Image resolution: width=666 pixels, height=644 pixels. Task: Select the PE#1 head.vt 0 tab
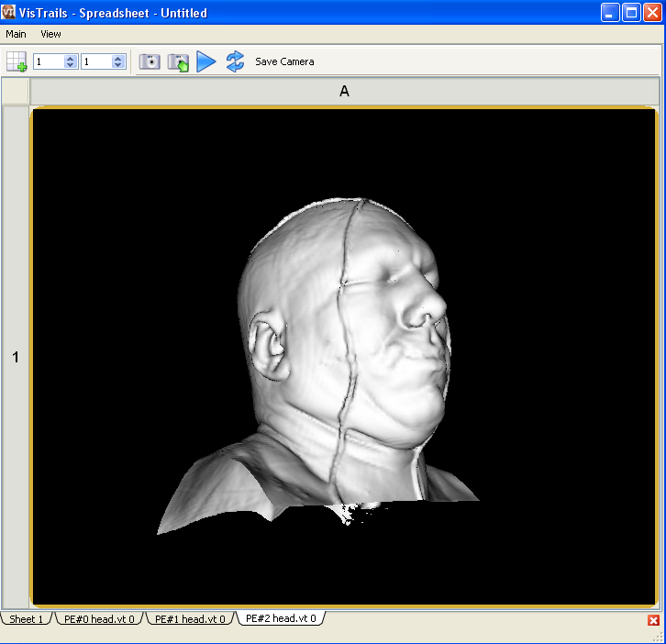pos(189,619)
